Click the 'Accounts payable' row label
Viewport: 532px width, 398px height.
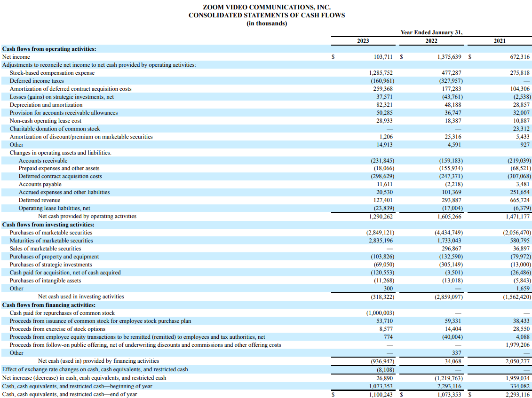point(40,184)
